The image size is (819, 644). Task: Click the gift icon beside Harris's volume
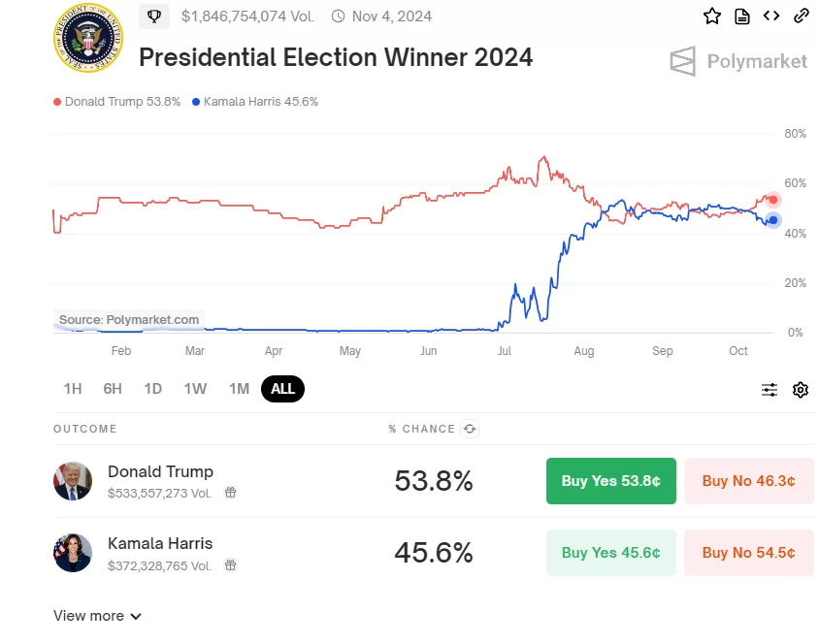(x=231, y=565)
